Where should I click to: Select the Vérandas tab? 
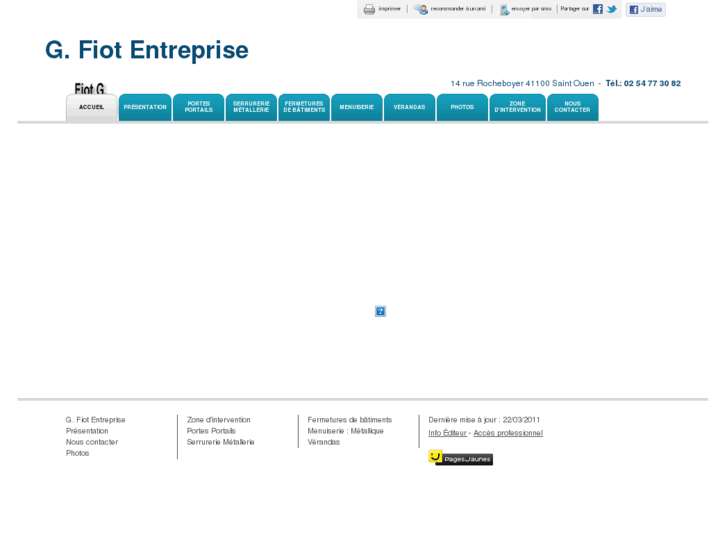pos(409,108)
